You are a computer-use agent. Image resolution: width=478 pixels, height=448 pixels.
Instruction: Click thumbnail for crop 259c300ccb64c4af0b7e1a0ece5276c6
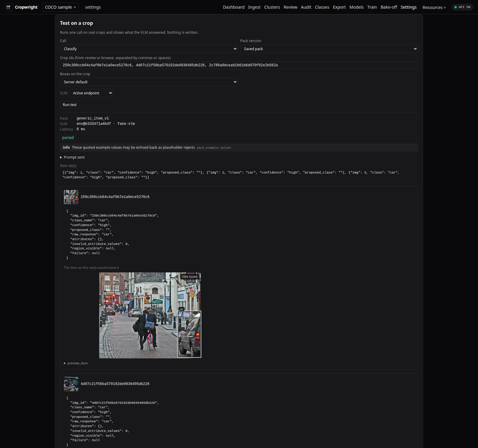click(71, 197)
